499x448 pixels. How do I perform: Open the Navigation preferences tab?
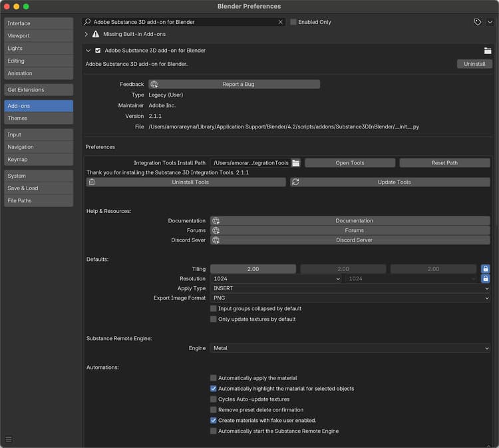pos(39,147)
